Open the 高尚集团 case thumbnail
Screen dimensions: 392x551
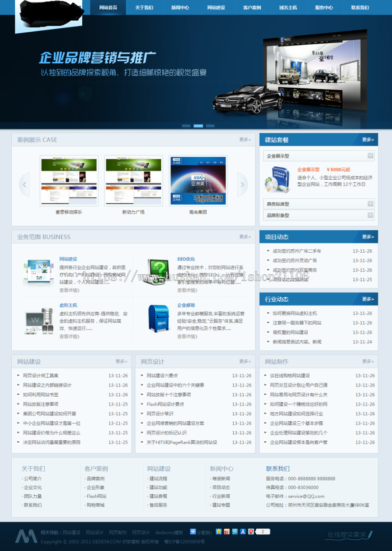[x=198, y=181]
